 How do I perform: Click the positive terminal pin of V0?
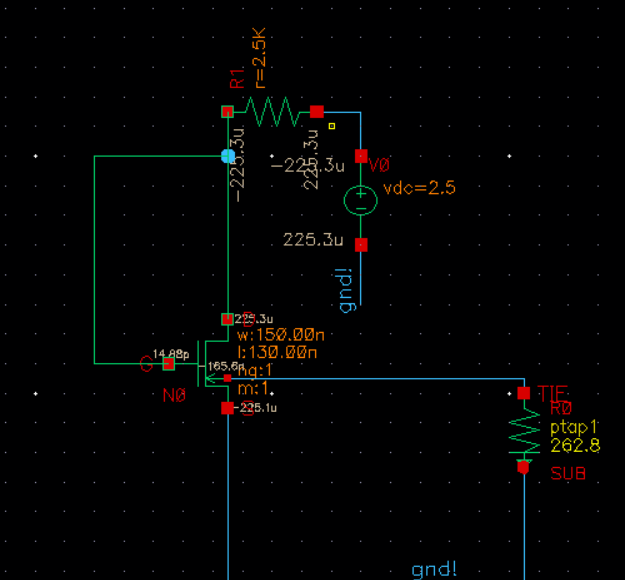point(361,156)
